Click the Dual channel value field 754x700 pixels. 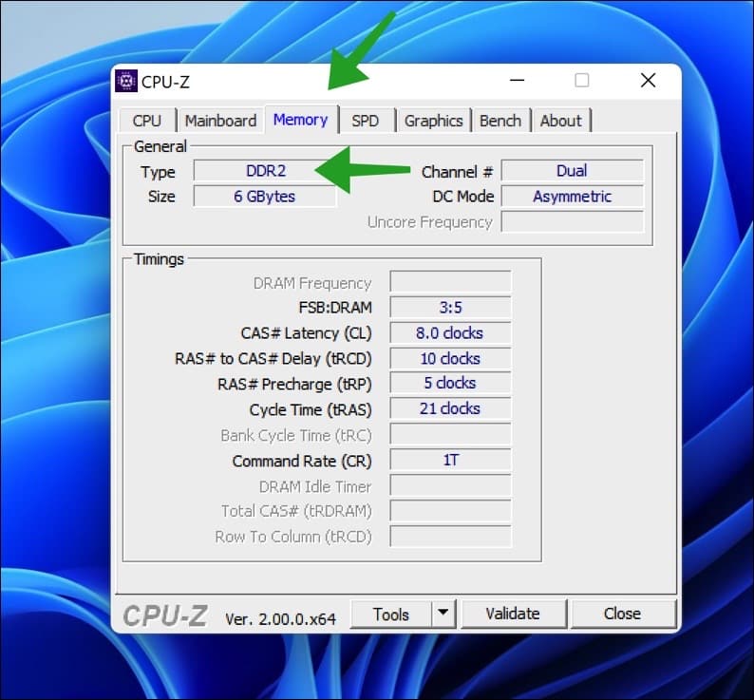573,171
